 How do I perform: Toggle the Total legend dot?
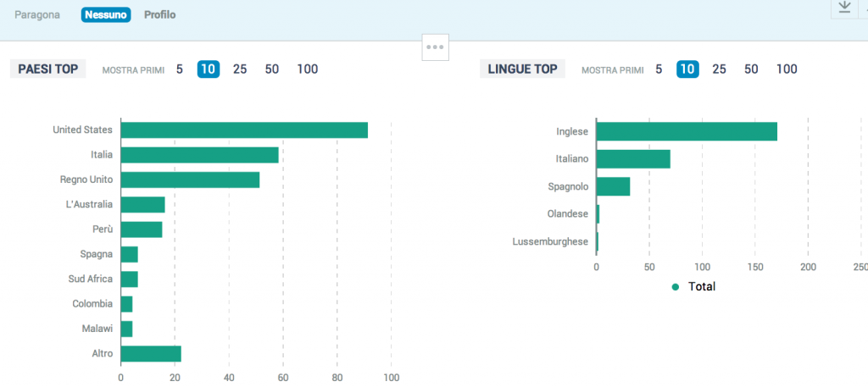coord(675,287)
